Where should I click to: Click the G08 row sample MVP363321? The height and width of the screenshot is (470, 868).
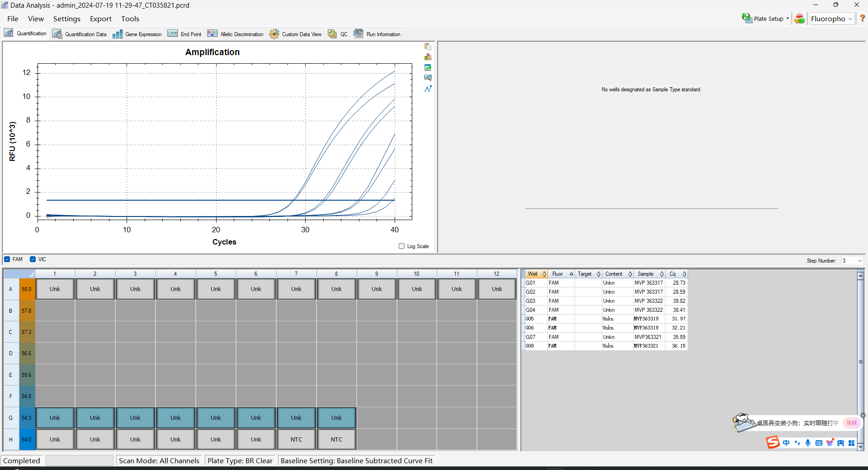point(649,346)
